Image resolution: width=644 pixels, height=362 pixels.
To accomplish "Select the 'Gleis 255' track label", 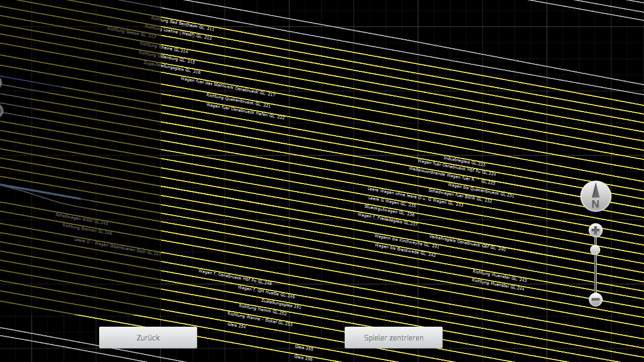I will (304, 347).
